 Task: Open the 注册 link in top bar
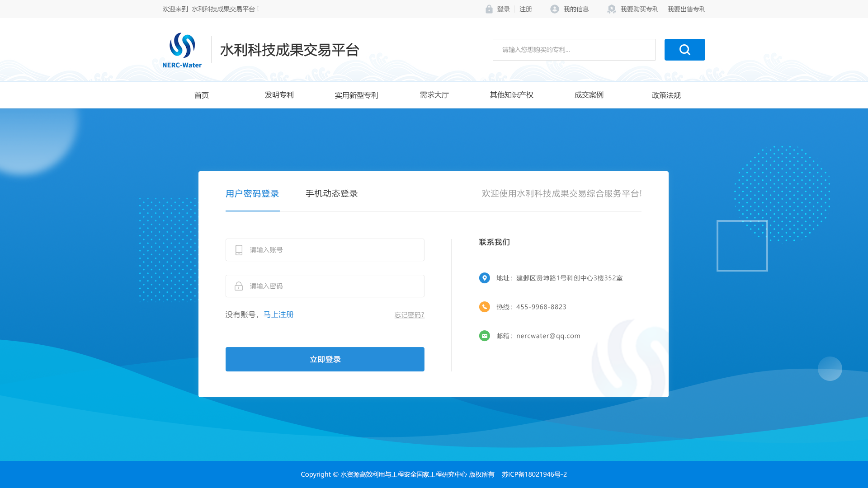tap(526, 9)
